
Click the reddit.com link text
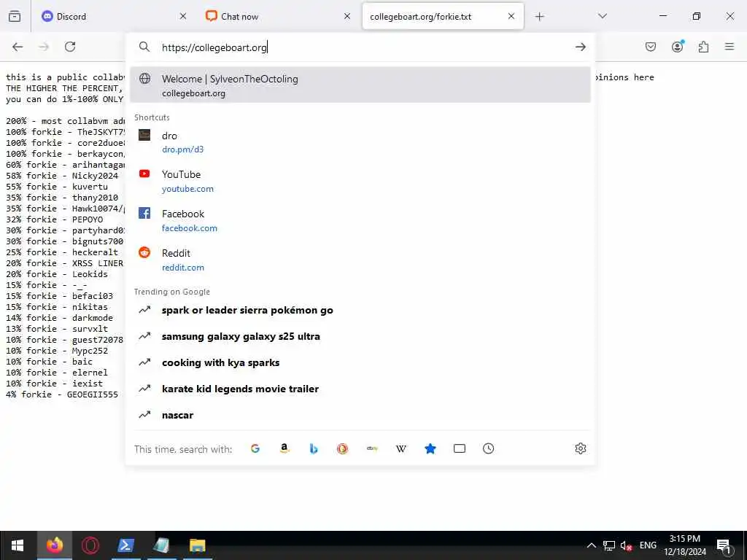183,268
